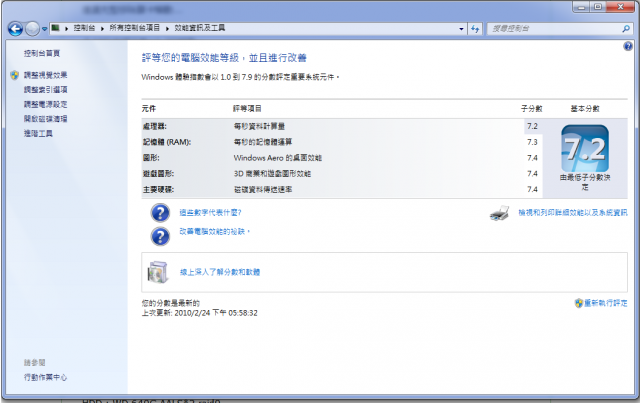Click the refresh button beside address bar
This screenshot has height=403, width=640.
[x=475, y=29]
